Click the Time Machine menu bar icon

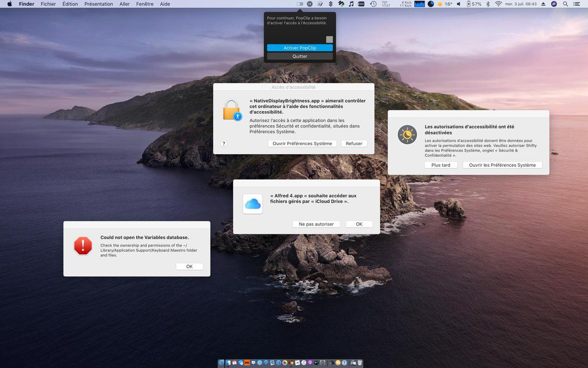373,4
